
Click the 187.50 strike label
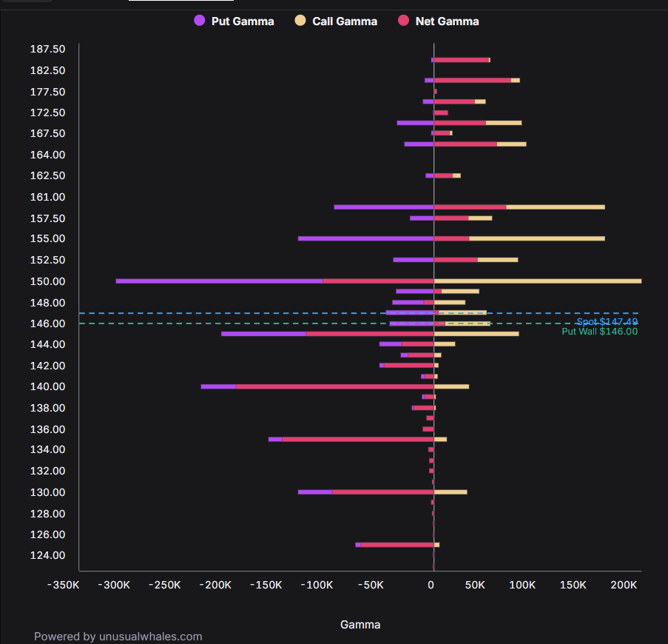[47, 49]
